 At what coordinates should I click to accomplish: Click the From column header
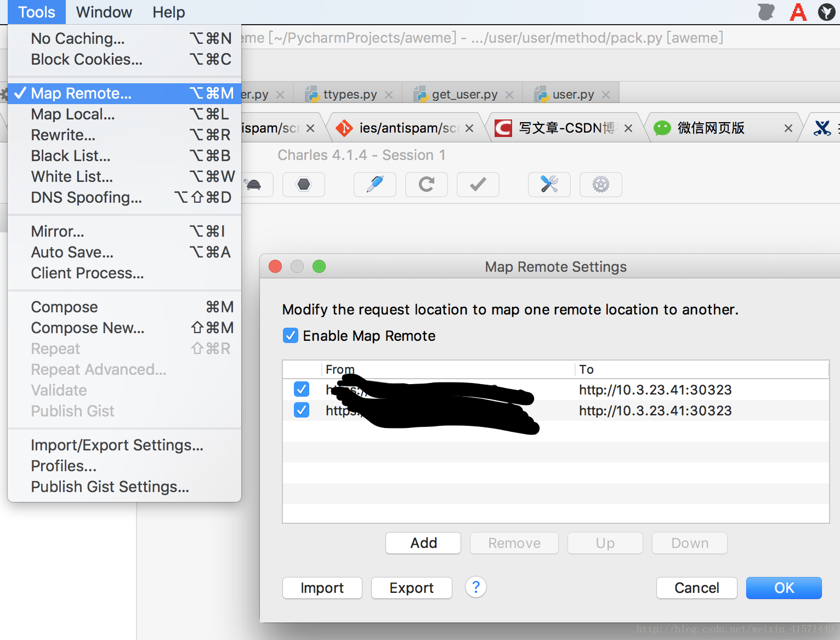[448, 369]
